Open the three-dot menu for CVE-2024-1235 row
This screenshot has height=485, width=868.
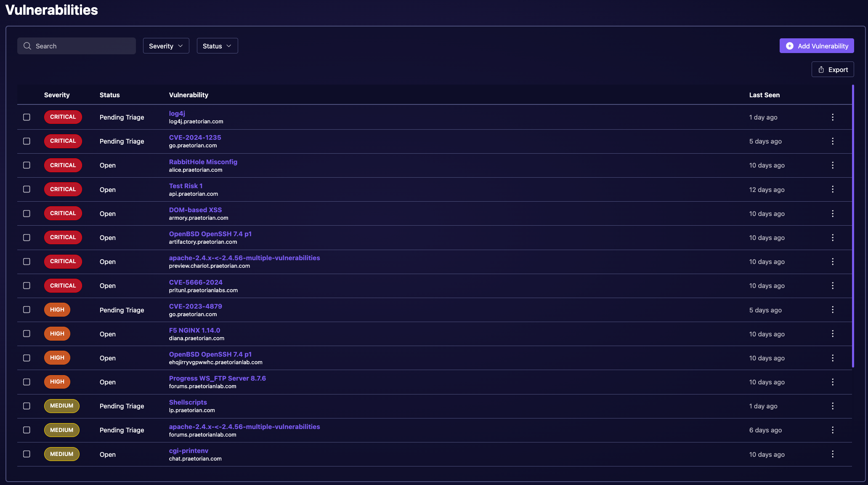click(832, 141)
